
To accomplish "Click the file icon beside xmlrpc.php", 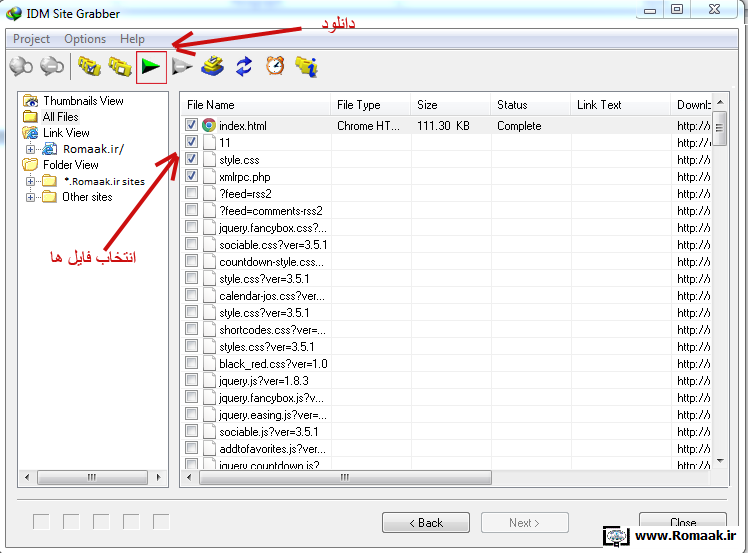I will 209,177.
